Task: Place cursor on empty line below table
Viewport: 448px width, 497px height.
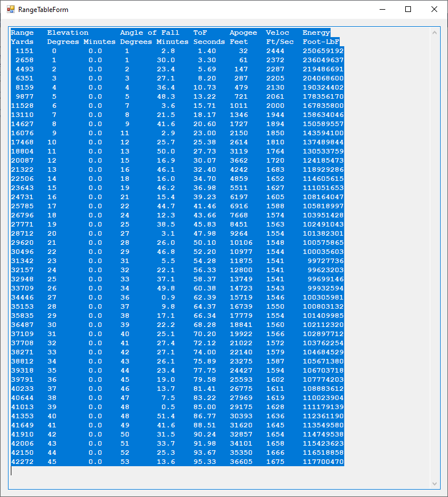Action: tap(114, 471)
